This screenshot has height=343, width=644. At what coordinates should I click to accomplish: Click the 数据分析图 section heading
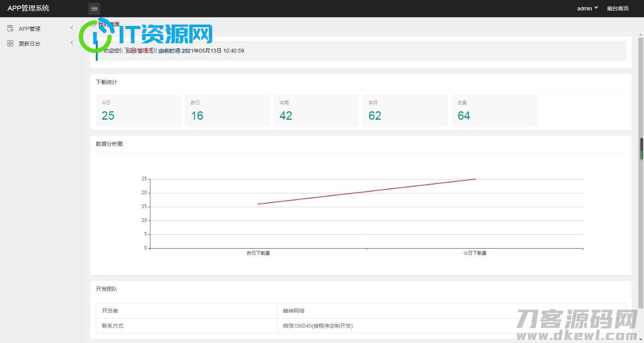point(109,144)
